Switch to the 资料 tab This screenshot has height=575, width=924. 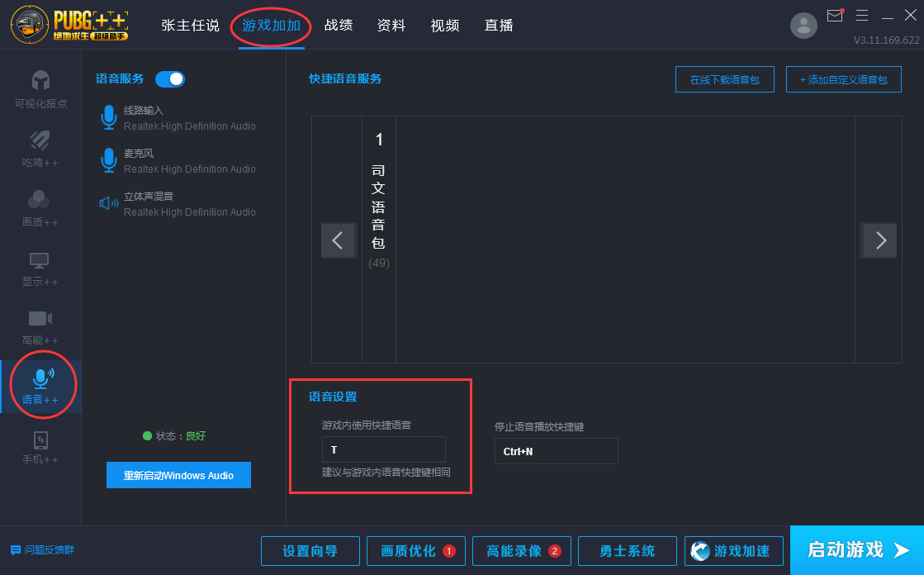pos(391,26)
